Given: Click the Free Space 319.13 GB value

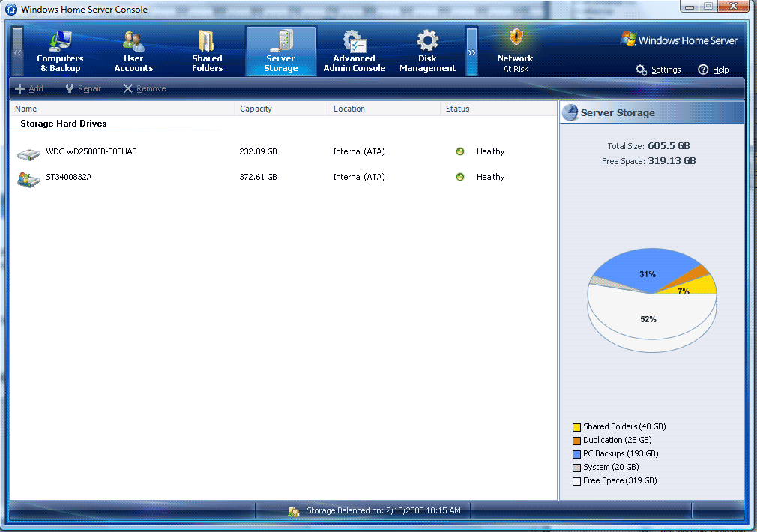Looking at the screenshot, I should (672, 161).
